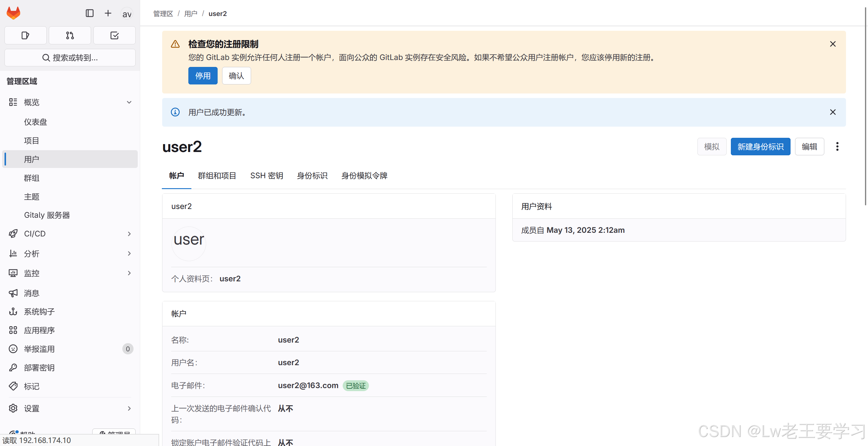Open the issues shortcut icon
This screenshot has height=446, width=868.
(x=25, y=35)
